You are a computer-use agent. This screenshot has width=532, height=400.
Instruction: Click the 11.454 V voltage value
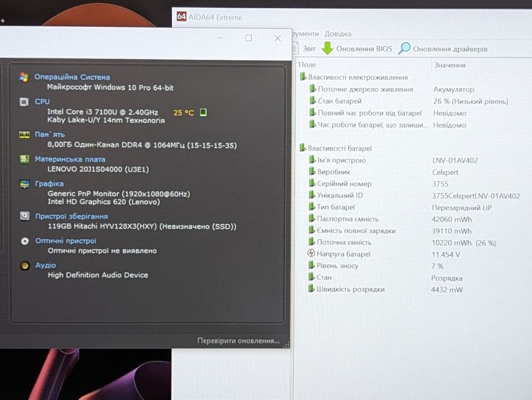[446, 255]
